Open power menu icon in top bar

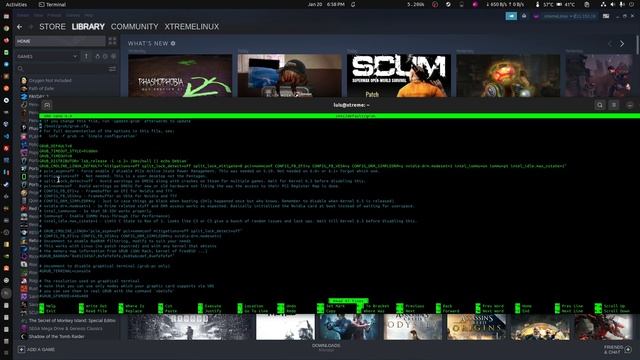tap(632, 4)
